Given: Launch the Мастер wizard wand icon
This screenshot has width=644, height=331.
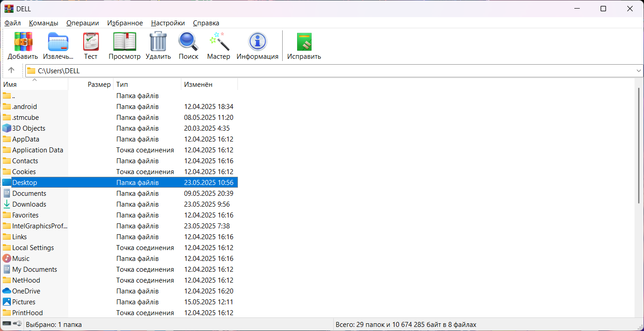Looking at the screenshot, I should pyautogui.click(x=219, y=41).
